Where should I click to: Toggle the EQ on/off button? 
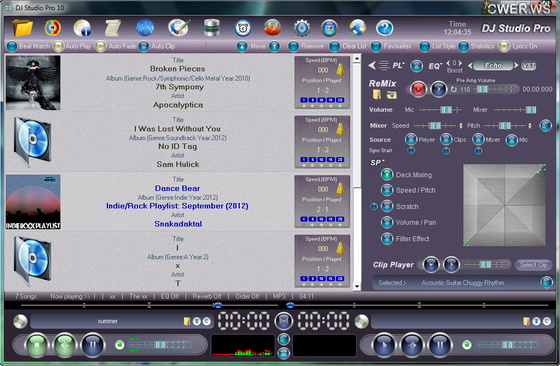416,66
